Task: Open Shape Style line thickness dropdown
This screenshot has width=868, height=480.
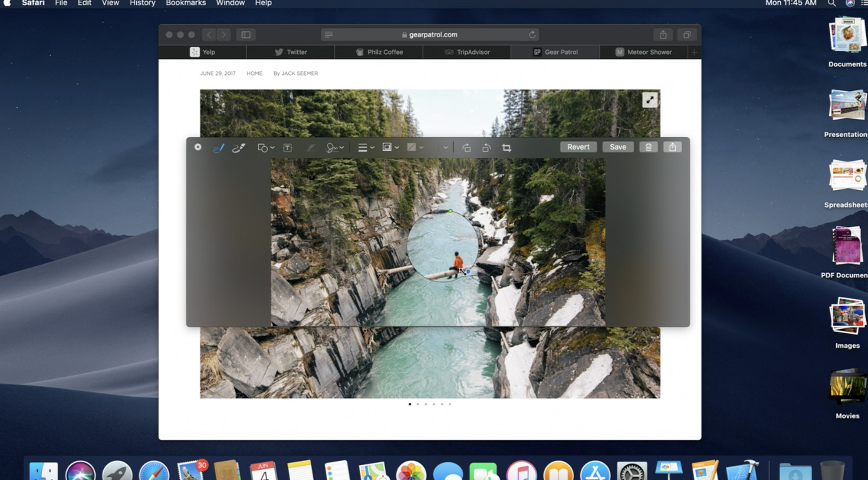Action: [x=366, y=148]
